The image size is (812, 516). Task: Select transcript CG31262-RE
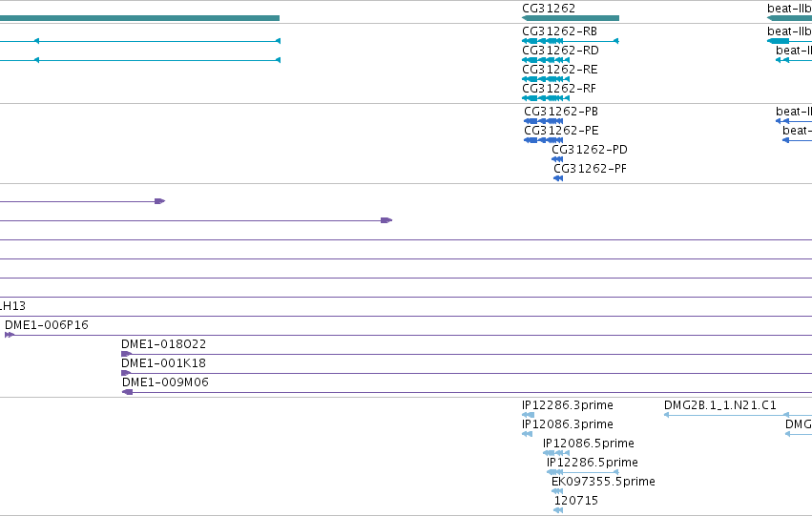[x=560, y=70]
